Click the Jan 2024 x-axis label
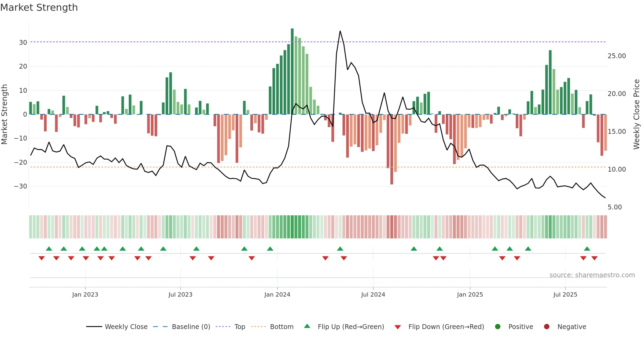Viewport: 644px width, 362px height. (277, 294)
